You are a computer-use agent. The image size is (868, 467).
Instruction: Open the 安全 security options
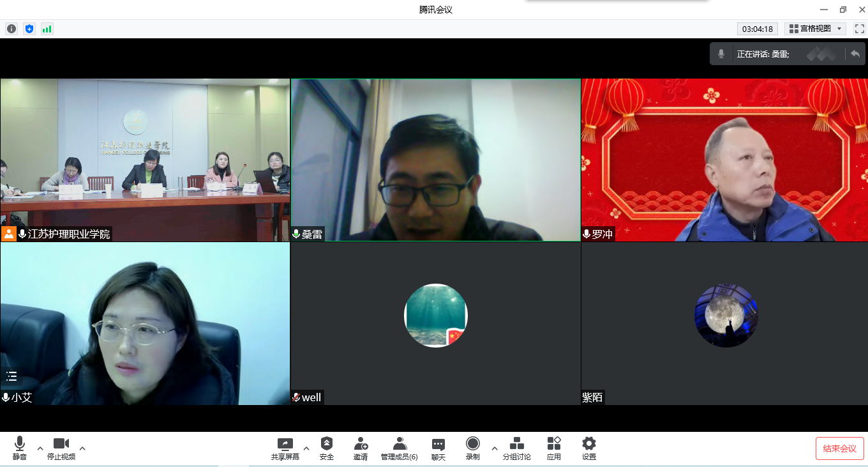pyautogui.click(x=327, y=448)
